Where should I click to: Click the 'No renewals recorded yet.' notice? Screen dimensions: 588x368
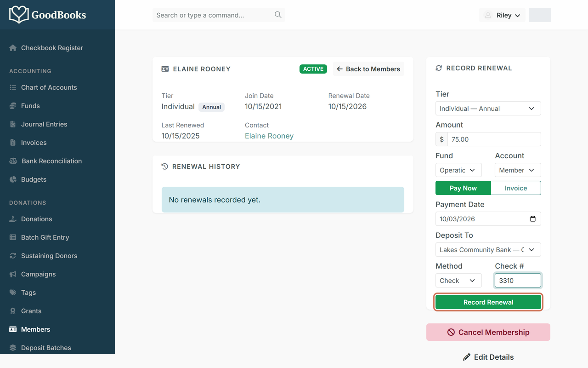point(283,200)
